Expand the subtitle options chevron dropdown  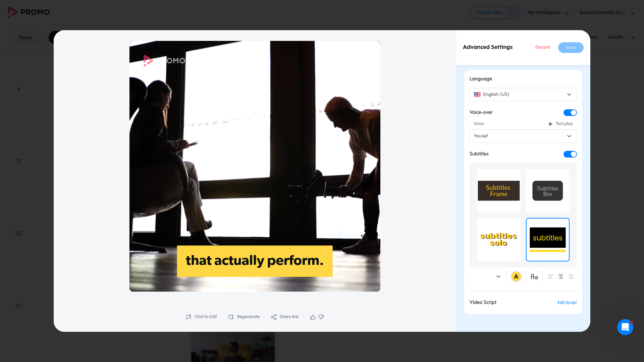[498, 277]
